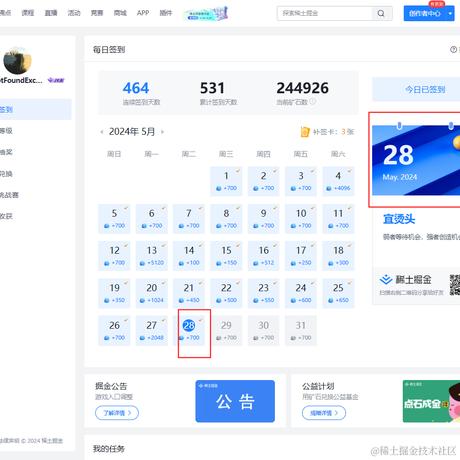The image size is (460, 460).
Task: Open 课程 in top navigation
Action: tap(28, 13)
